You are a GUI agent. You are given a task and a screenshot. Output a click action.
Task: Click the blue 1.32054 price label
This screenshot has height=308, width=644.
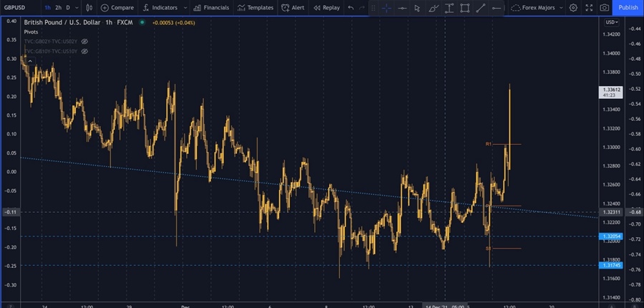coord(611,236)
